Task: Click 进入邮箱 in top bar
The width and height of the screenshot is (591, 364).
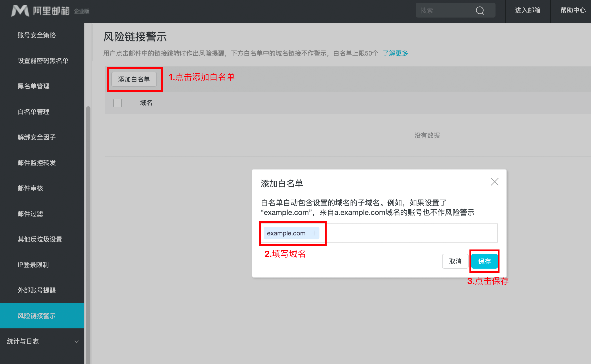Action: [528, 11]
